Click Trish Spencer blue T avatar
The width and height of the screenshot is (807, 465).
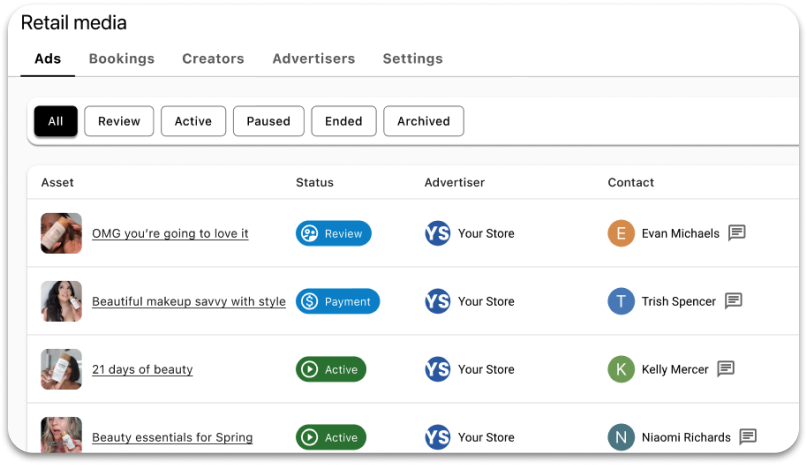click(x=621, y=301)
